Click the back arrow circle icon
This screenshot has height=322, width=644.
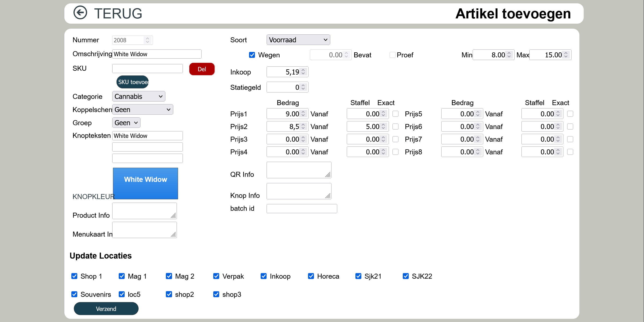(80, 13)
